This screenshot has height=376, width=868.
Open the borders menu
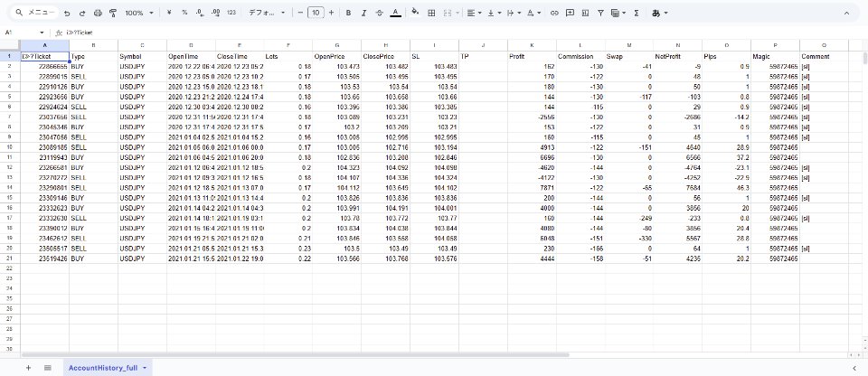(x=431, y=13)
